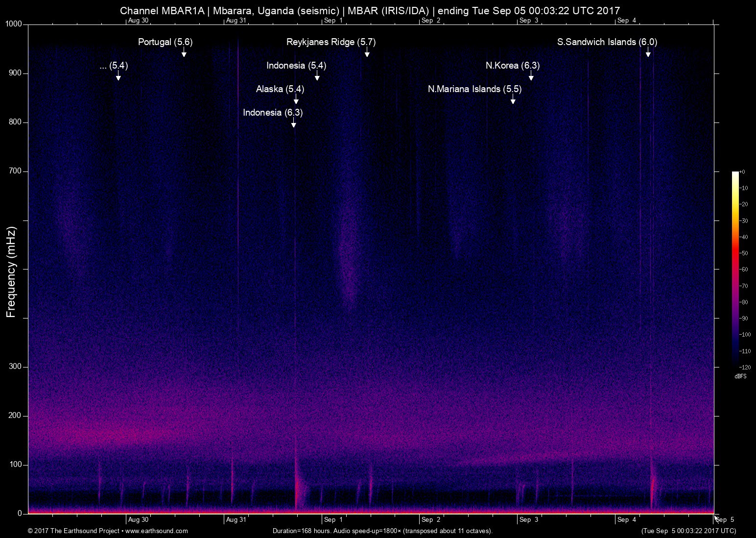This screenshot has height=538, width=756.
Task: Click the arrow under the '... (5.4)' label
Action: (x=118, y=76)
